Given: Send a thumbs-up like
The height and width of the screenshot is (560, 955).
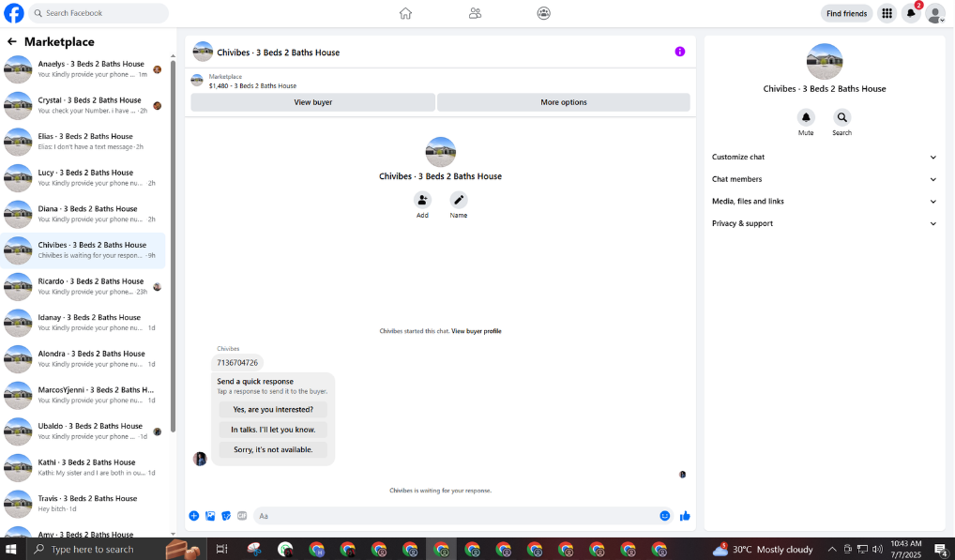Looking at the screenshot, I should (x=685, y=516).
